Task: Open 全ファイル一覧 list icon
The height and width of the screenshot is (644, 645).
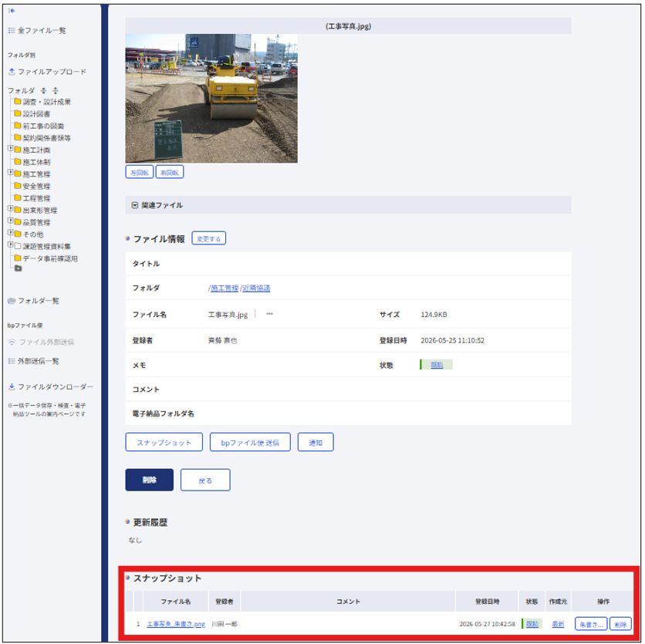Action: click(12, 30)
